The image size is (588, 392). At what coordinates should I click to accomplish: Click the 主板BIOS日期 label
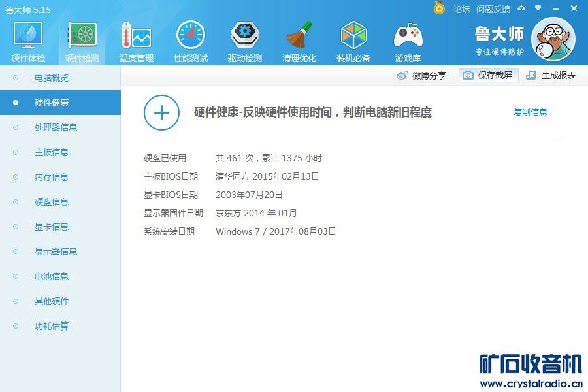(x=171, y=176)
